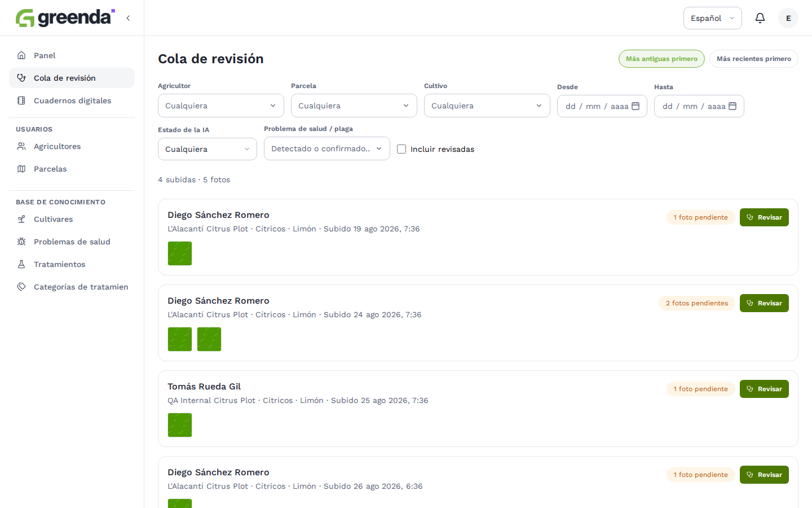This screenshot has height=508, width=812.
Task: Sort by Más antiguas primero
Action: tap(661, 59)
